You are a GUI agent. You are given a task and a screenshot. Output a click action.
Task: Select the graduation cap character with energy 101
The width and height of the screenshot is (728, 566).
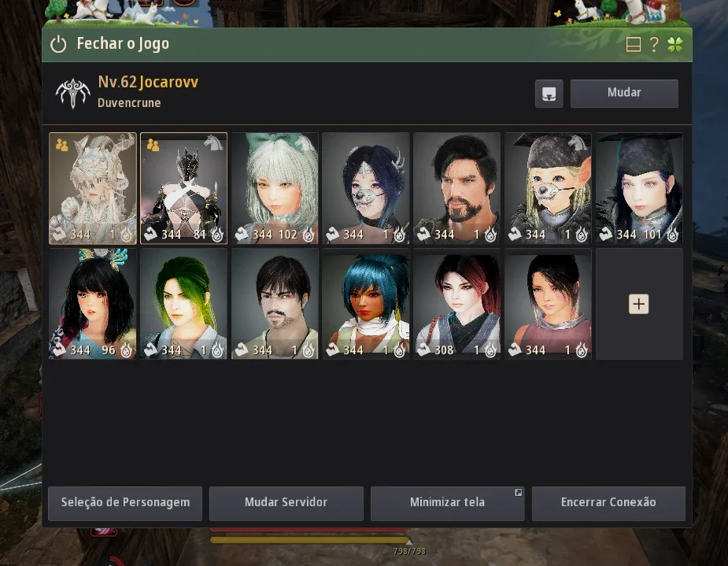pos(639,188)
